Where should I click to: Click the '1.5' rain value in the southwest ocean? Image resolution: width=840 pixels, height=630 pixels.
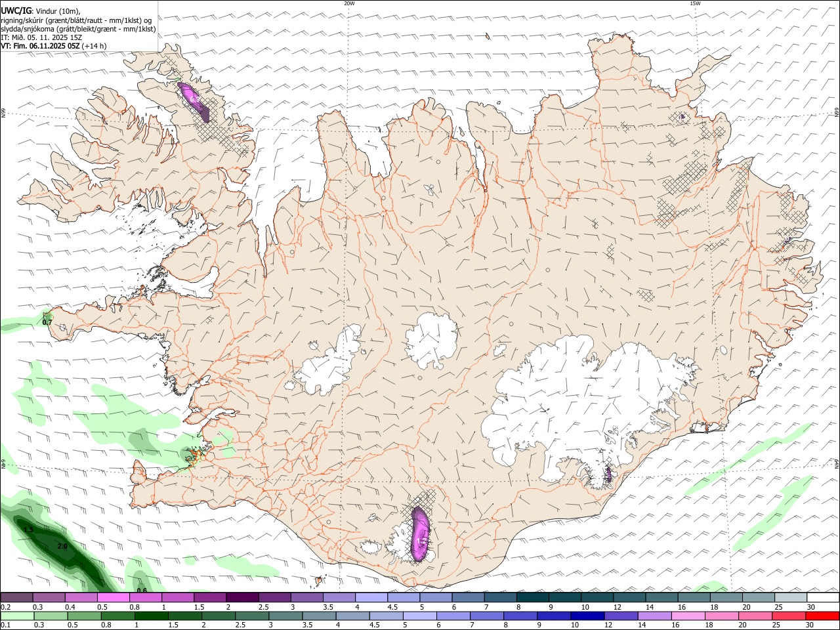coord(28,530)
